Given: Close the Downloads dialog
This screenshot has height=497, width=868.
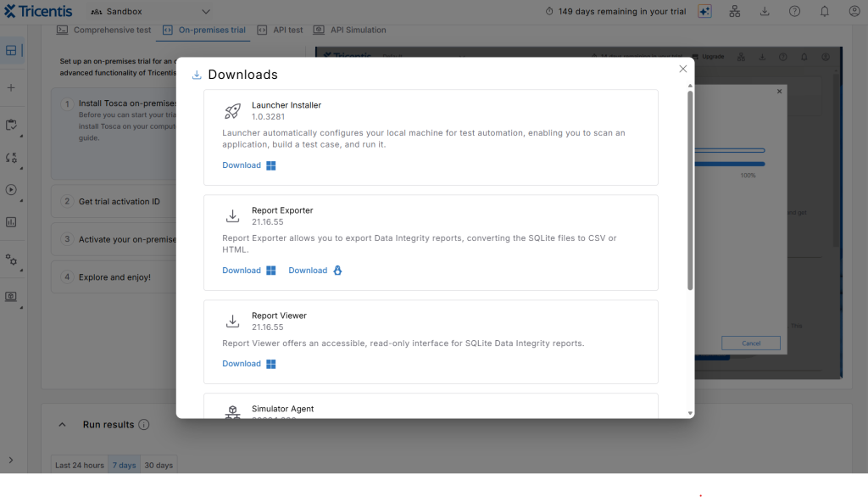Looking at the screenshot, I should tap(682, 69).
